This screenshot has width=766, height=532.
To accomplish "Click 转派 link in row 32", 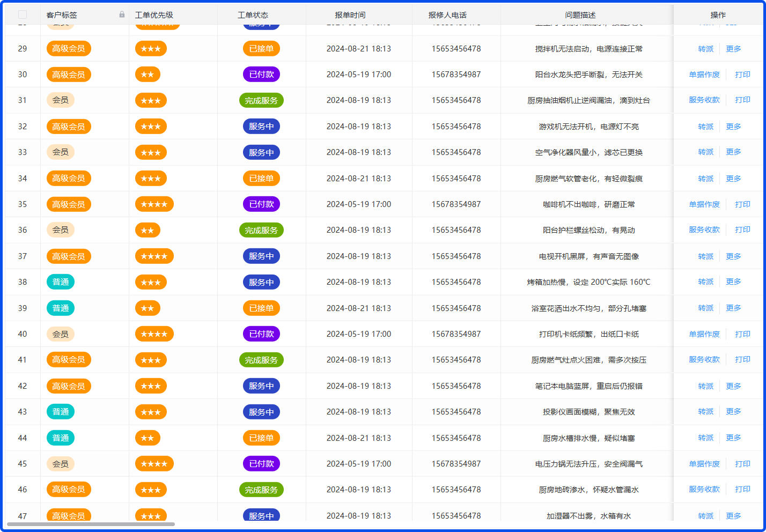I will [x=705, y=127].
